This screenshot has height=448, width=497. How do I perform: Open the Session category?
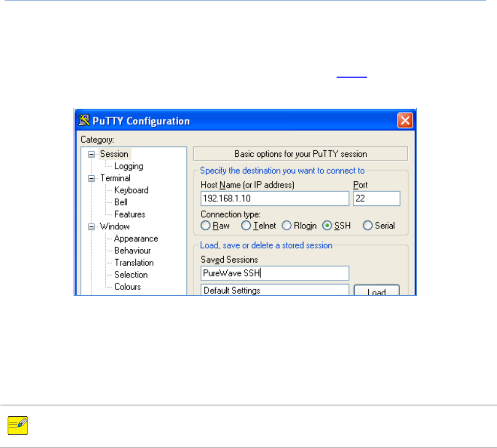[x=114, y=154]
